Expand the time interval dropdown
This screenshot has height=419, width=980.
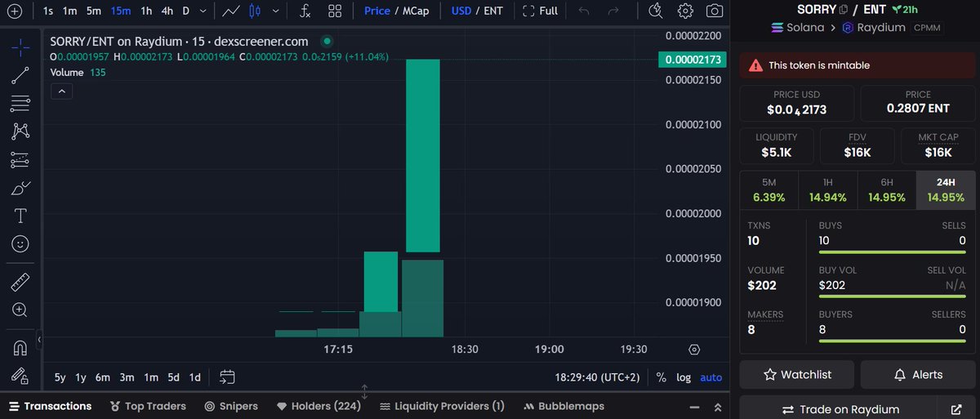[x=202, y=11]
